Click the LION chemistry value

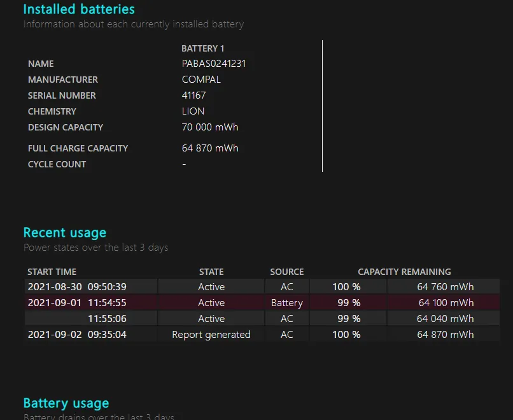click(193, 111)
